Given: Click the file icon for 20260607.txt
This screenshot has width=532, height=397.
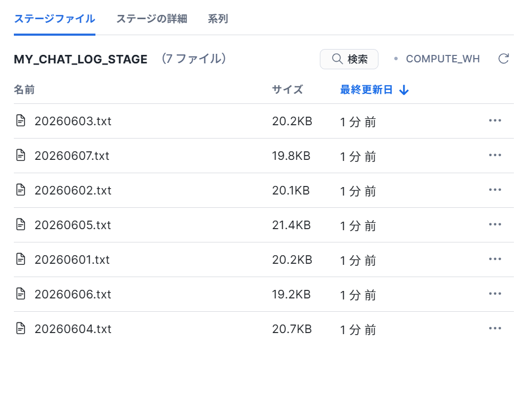Looking at the screenshot, I should pos(21,155).
